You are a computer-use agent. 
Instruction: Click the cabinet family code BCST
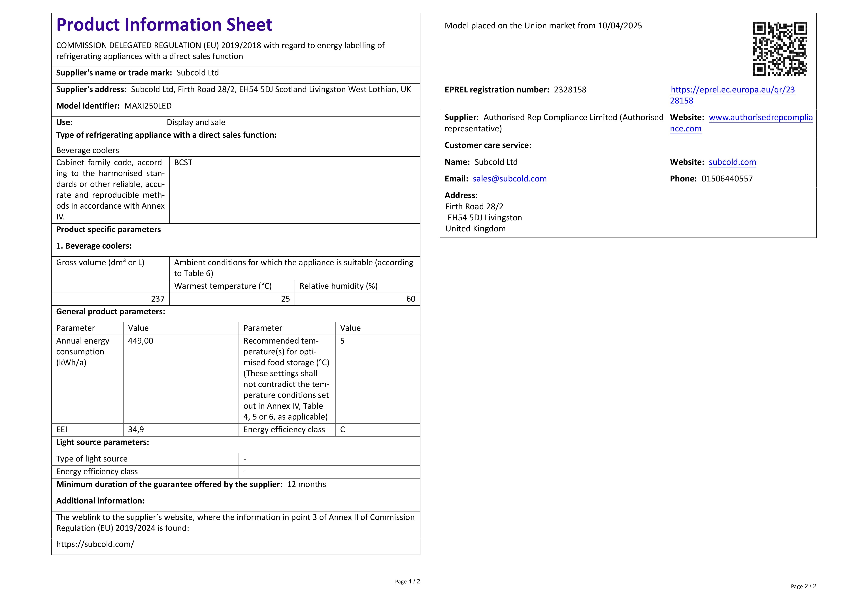click(183, 162)
